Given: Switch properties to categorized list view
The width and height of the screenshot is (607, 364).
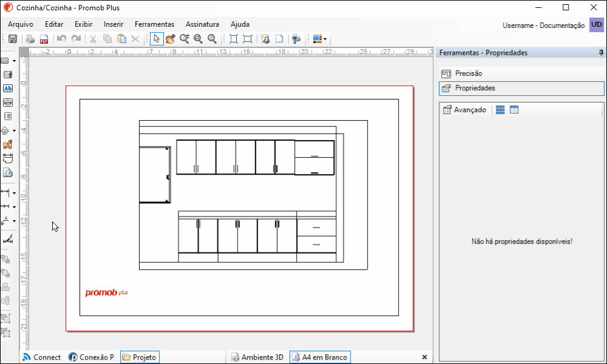Looking at the screenshot, I should point(500,110).
